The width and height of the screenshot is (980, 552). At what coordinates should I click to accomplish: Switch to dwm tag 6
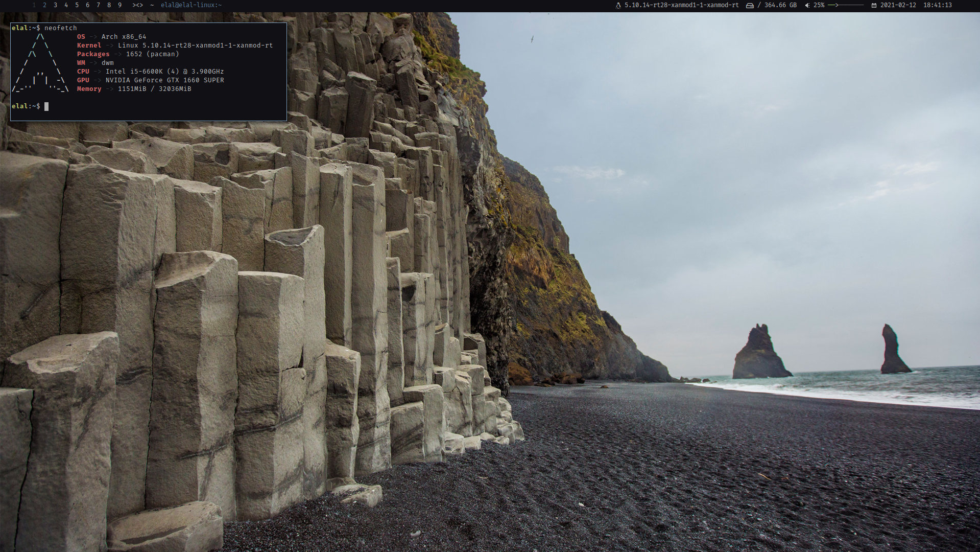[x=87, y=5]
